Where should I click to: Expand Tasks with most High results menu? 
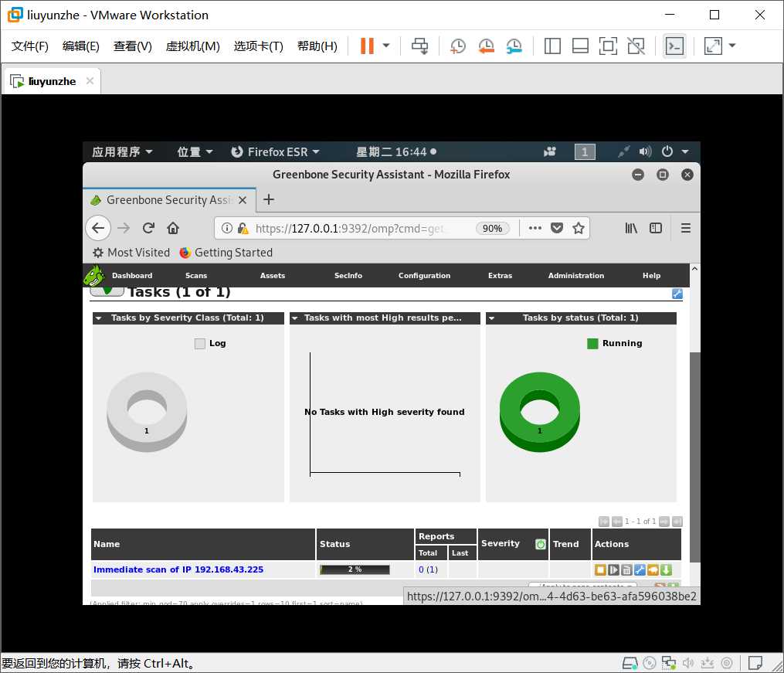[295, 318]
